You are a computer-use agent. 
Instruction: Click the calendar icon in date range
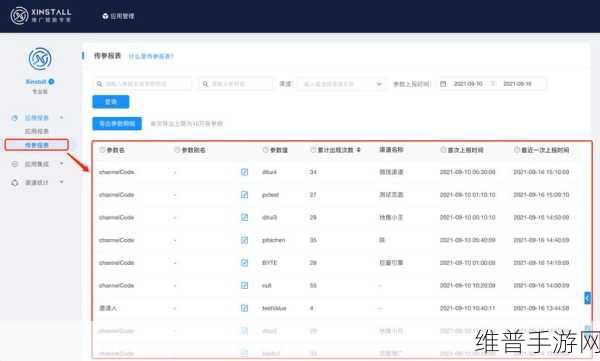[x=443, y=84]
